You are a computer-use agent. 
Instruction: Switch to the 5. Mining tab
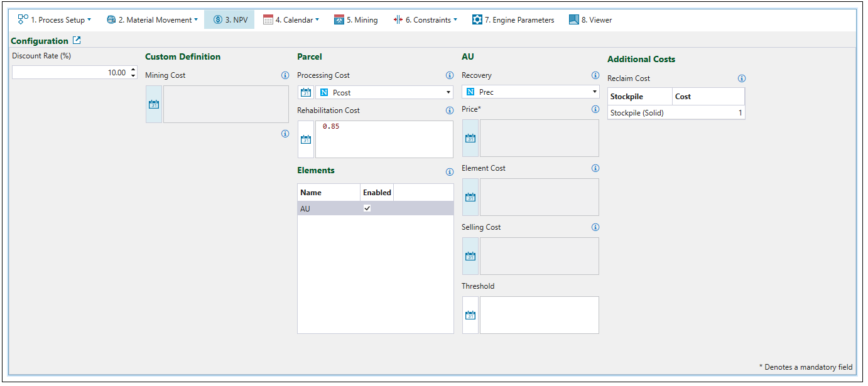356,20
